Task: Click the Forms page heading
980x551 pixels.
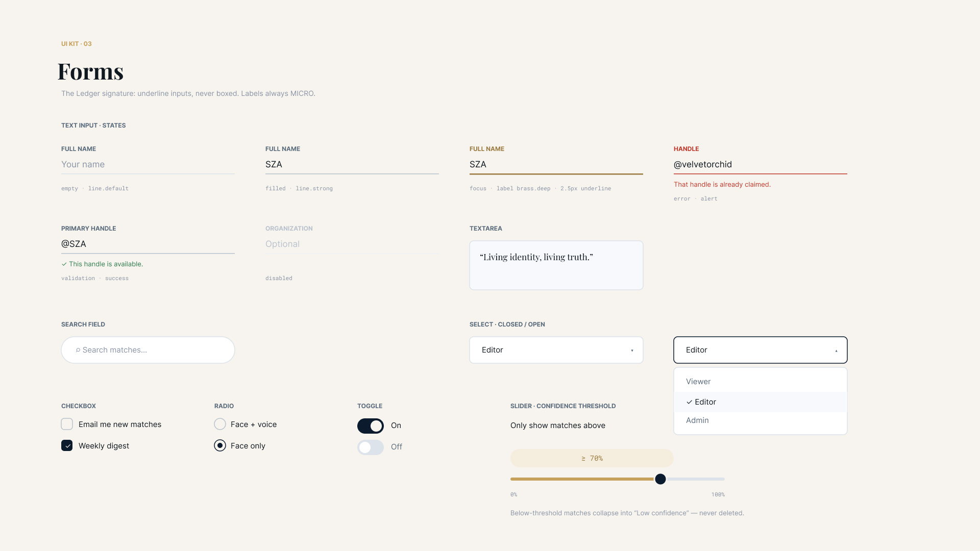Action: coord(91,71)
